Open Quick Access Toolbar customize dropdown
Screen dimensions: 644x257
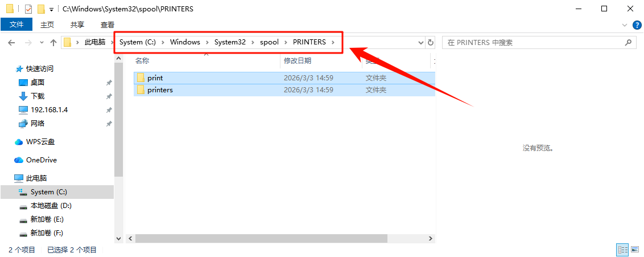[x=52, y=10]
